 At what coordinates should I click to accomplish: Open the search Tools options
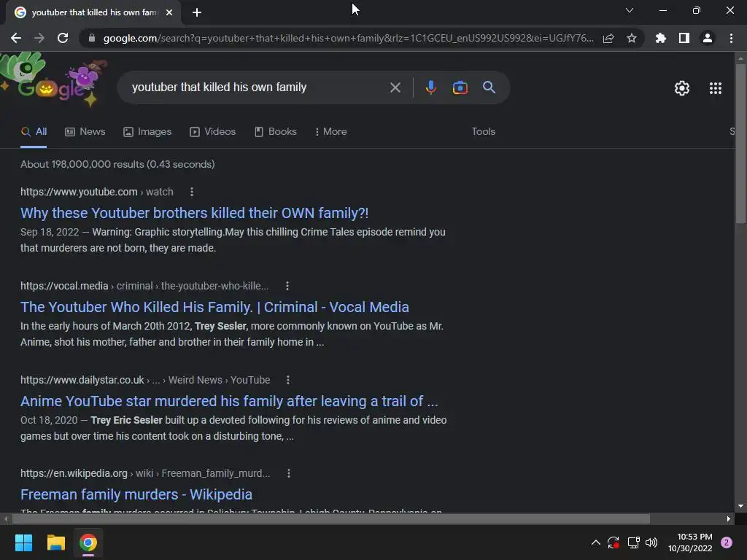point(483,131)
